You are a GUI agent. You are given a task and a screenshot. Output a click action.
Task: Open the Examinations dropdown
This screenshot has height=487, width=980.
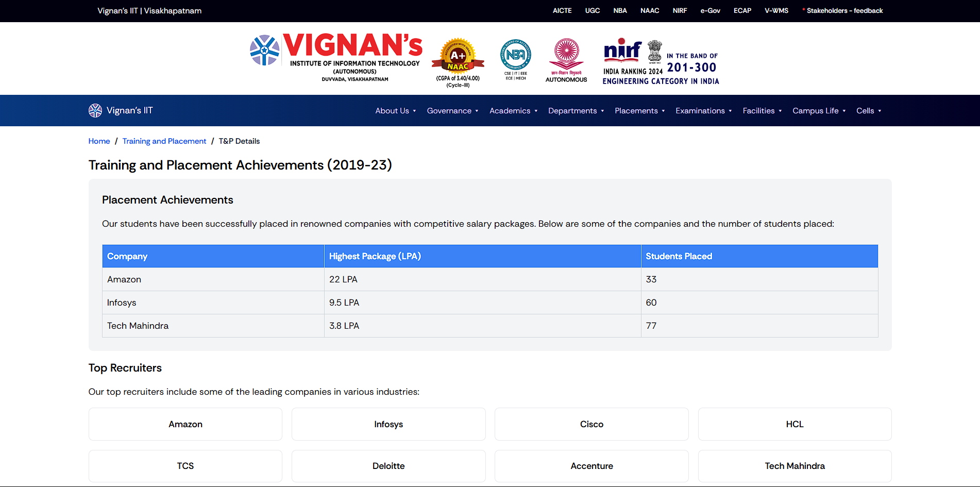click(703, 110)
